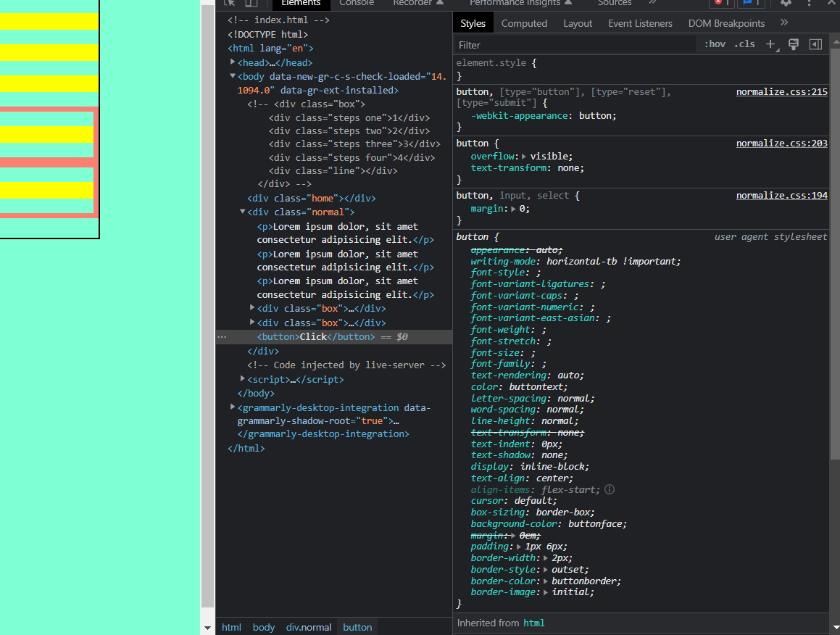Toggle the .cls class editor
Screen dimensions: 840x635
click(x=744, y=44)
